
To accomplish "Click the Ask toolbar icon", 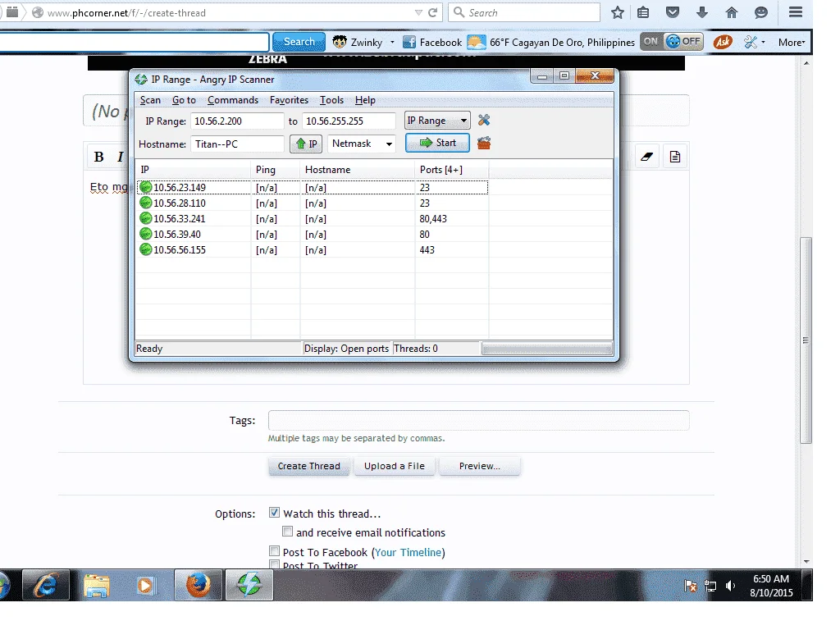I will [x=723, y=42].
